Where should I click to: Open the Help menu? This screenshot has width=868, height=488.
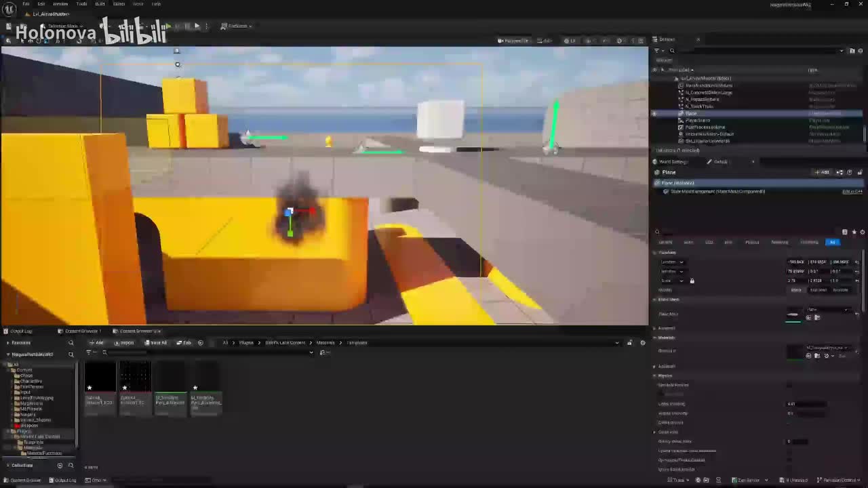pyautogui.click(x=156, y=4)
